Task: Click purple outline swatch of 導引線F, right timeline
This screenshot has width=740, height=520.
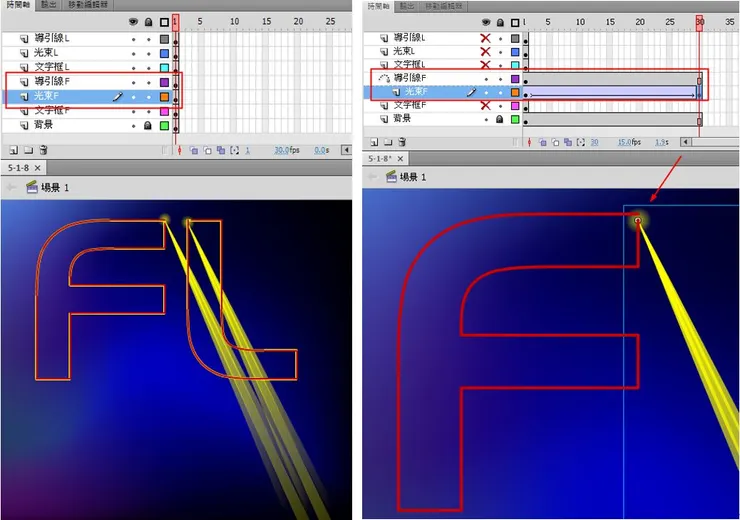Action: click(x=515, y=79)
